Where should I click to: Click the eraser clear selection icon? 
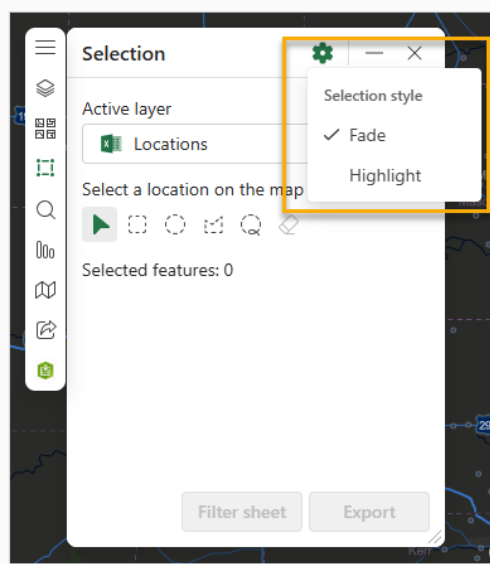[289, 225]
